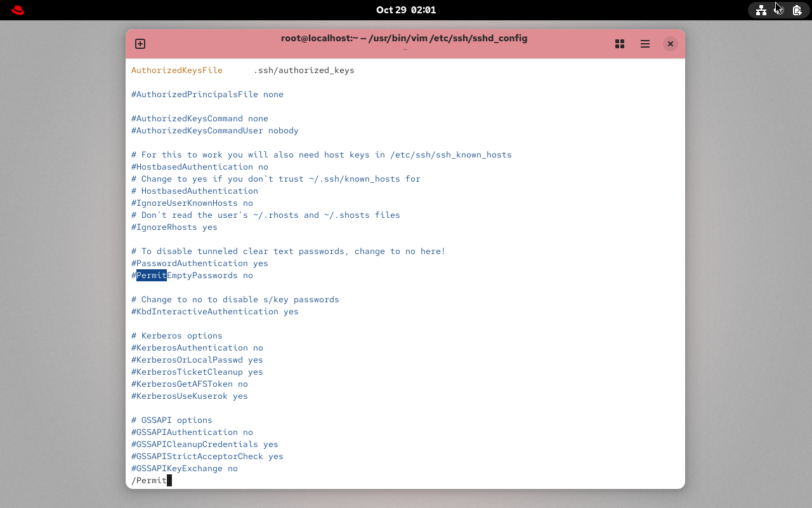Click the #HostbasedAuthentication no line
The height and width of the screenshot is (508, 812).
click(x=199, y=166)
